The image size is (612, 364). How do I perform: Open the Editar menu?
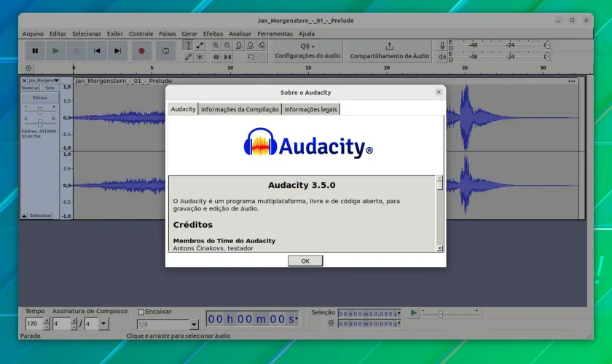pos(58,34)
